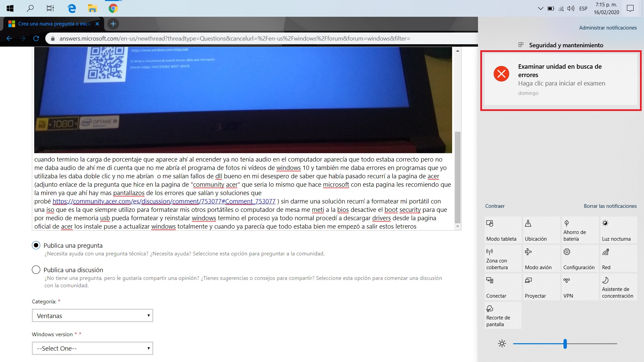Toggle Modo tableta quick action

coord(503,230)
